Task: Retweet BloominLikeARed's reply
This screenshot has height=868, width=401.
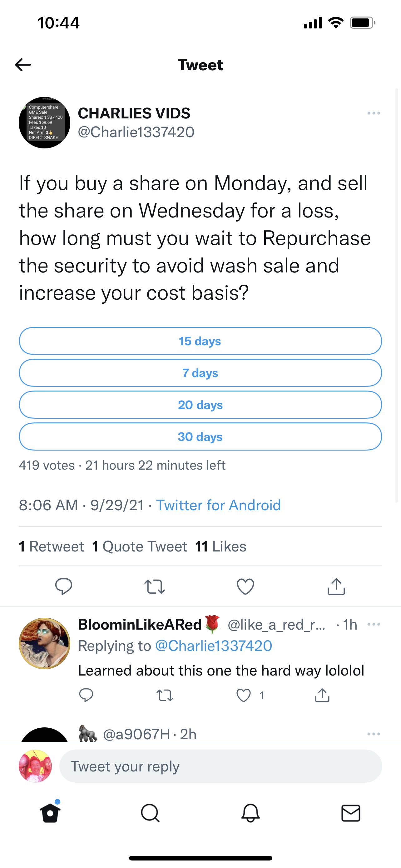Action: (x=165, y=695)
